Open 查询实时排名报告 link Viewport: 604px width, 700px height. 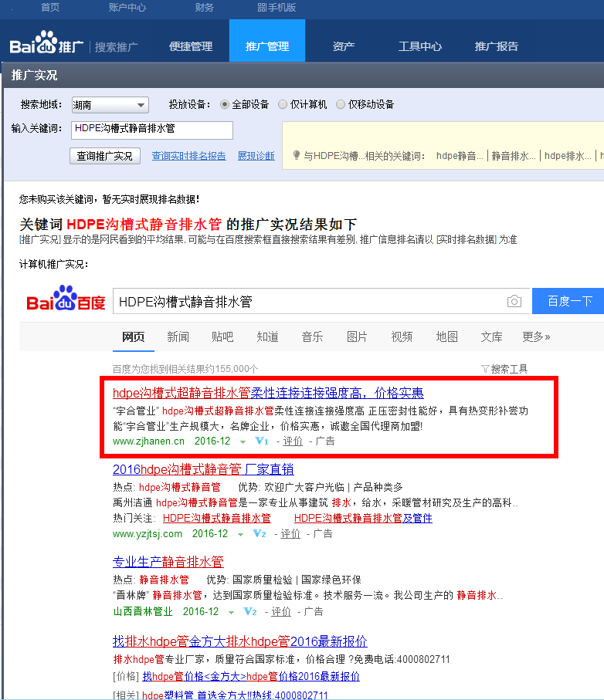189,156
